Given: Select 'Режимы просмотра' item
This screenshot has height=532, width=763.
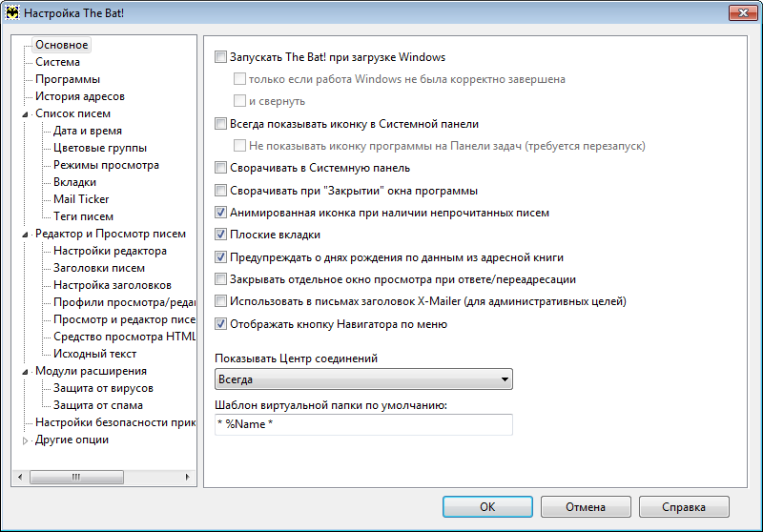Looking at the screenshot, I should point(106,165).
